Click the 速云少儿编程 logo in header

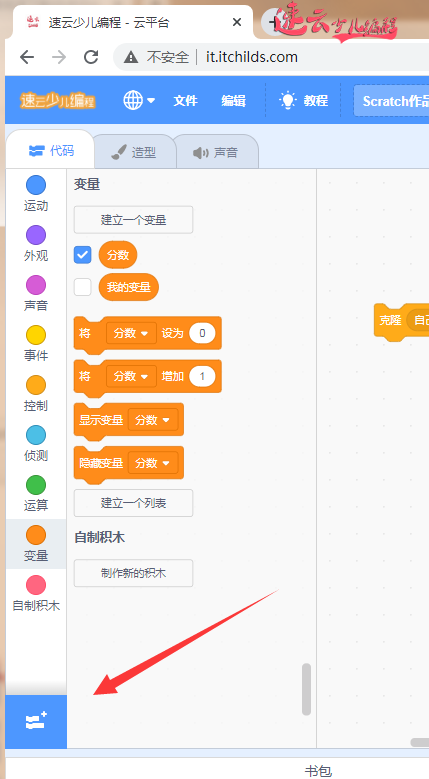coord(58,100)
